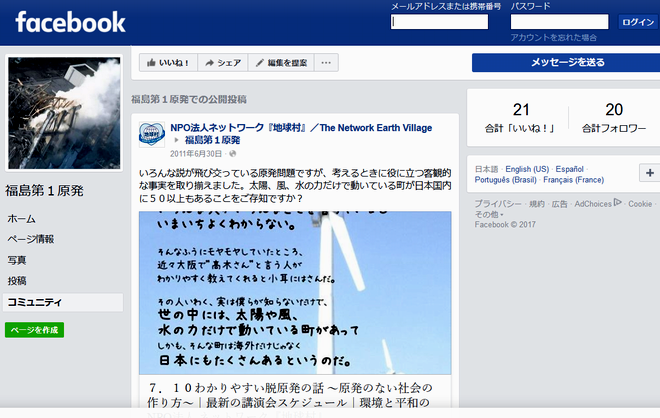Open NPO法人ネットワーク『地球村』 poster avatar icon
Screen dimensions: 660x418
(152, 135)
